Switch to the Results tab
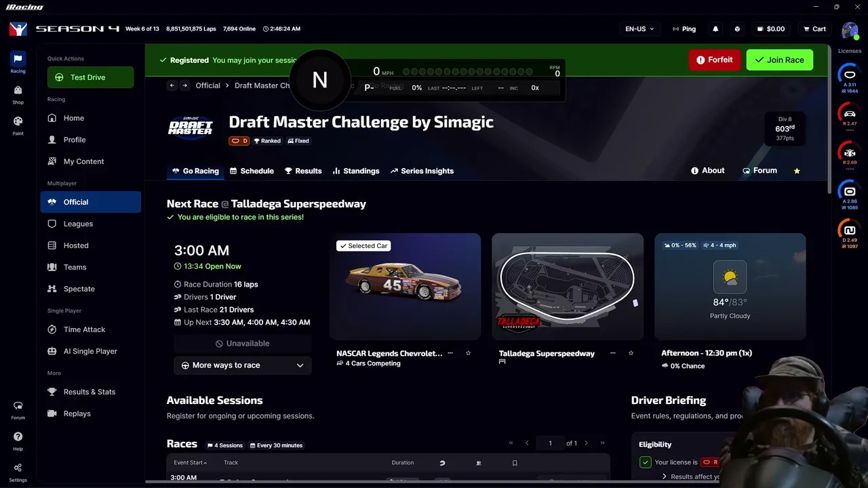 303,171
